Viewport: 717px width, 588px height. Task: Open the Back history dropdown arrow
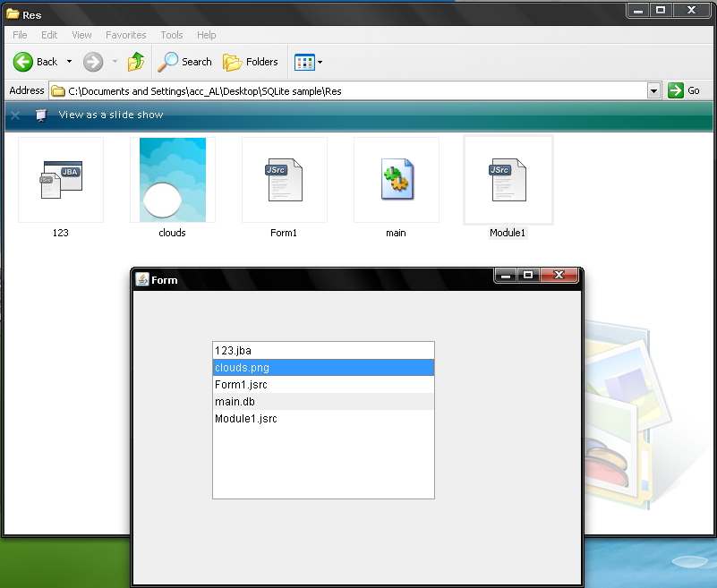click(70, 61)
